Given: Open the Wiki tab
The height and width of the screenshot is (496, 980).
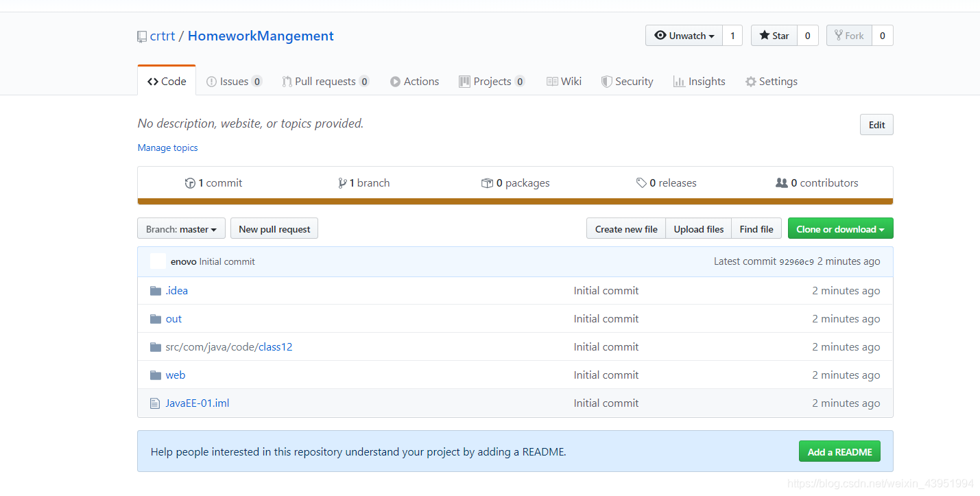Looking at the screenshot, I should pos(564,81).
